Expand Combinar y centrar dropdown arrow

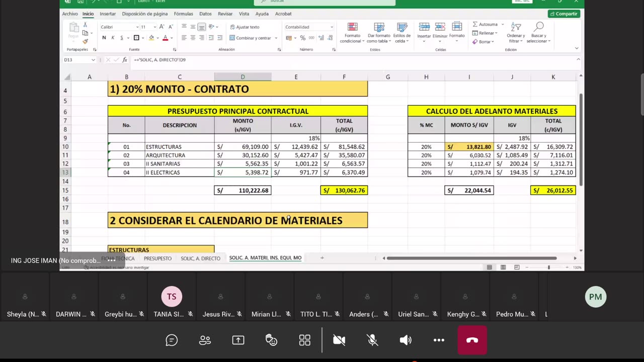(276, 38)
